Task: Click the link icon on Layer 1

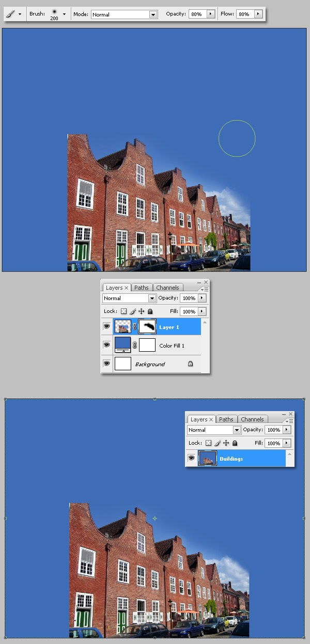Action: pyautogui.click(x=135, y=326)
